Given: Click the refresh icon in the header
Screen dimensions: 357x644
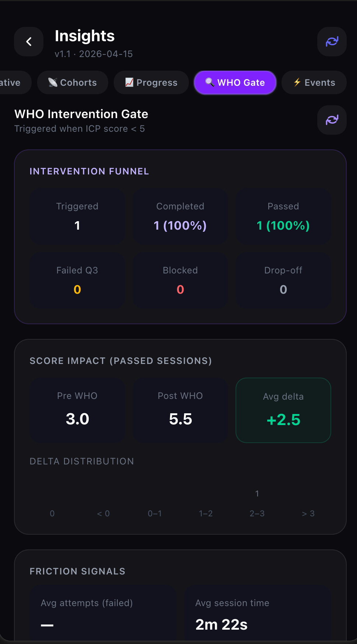Looking at the screenshot, I should click(x=332, y=42).
